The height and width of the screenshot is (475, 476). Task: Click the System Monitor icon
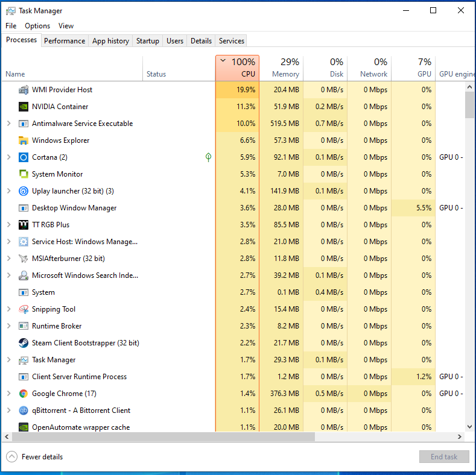tap(24, 174)
